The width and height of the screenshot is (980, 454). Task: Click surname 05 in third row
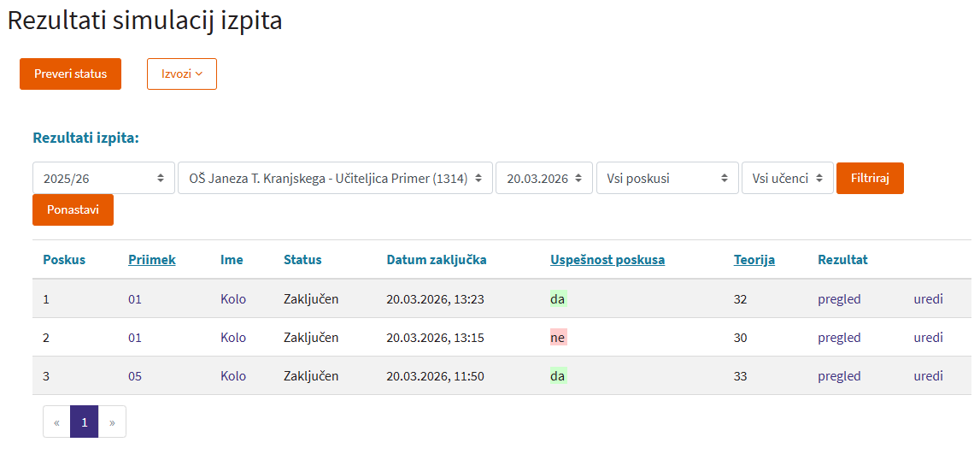135,376
